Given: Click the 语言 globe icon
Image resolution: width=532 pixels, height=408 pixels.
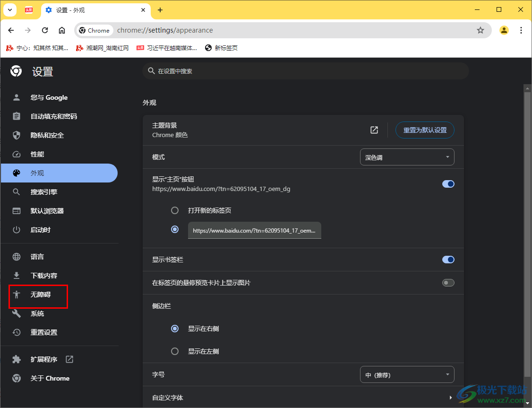Looking at the screenshot, I should pyautogui.click(x=16, y=257).
